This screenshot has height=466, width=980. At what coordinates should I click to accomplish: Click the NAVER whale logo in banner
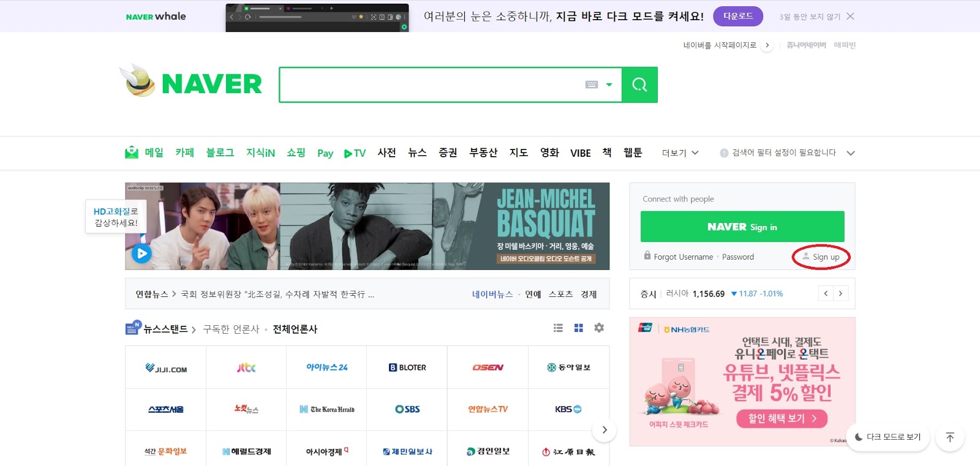156,17
